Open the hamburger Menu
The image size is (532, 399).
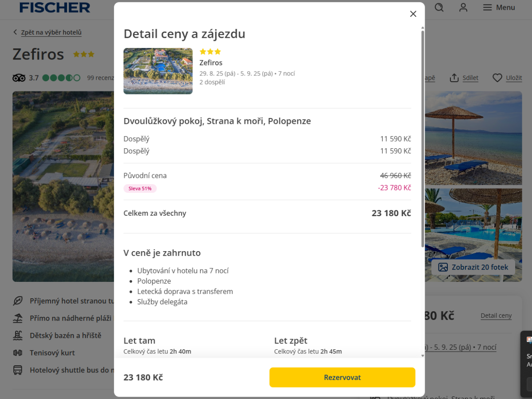pos(499,8)
